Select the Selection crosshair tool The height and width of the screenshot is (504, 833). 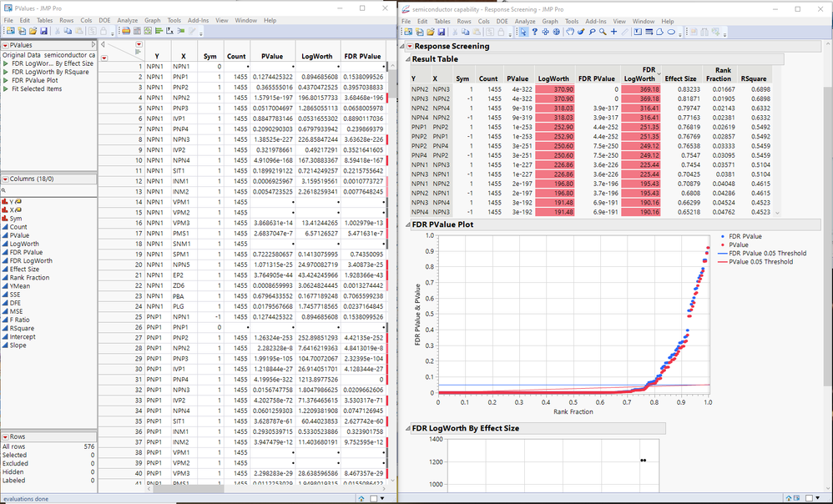point(545,32)
